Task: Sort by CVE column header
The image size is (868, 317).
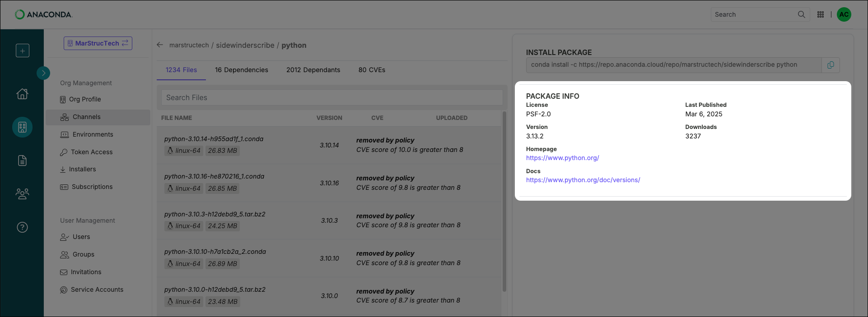Action: 377,118
